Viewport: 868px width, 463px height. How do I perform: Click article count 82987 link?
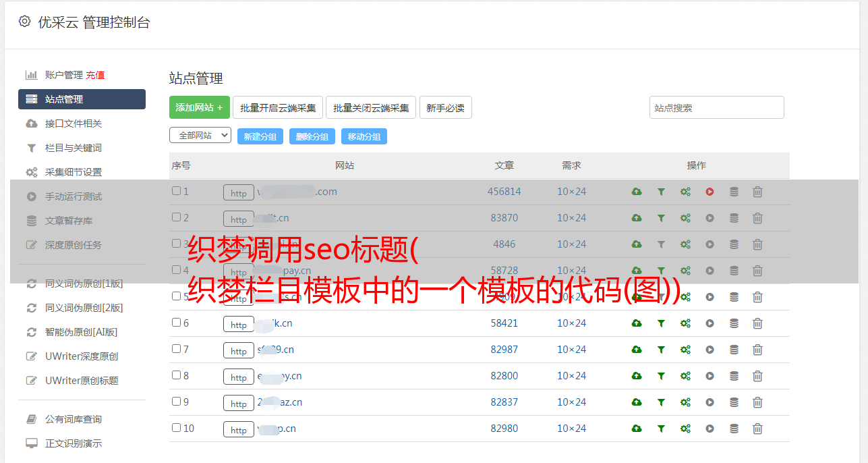[x=504, y=350]
